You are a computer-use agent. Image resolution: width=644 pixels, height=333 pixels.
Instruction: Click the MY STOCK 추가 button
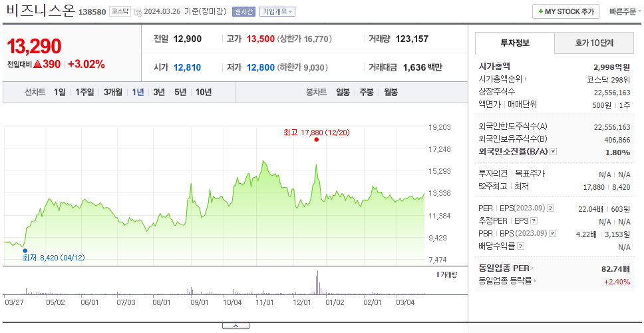pos(566,11)
